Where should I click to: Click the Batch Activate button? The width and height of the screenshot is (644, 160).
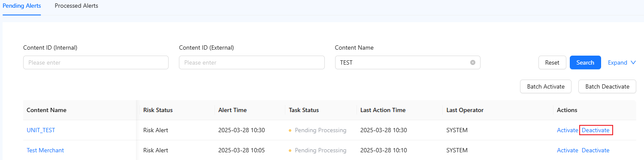546,86
